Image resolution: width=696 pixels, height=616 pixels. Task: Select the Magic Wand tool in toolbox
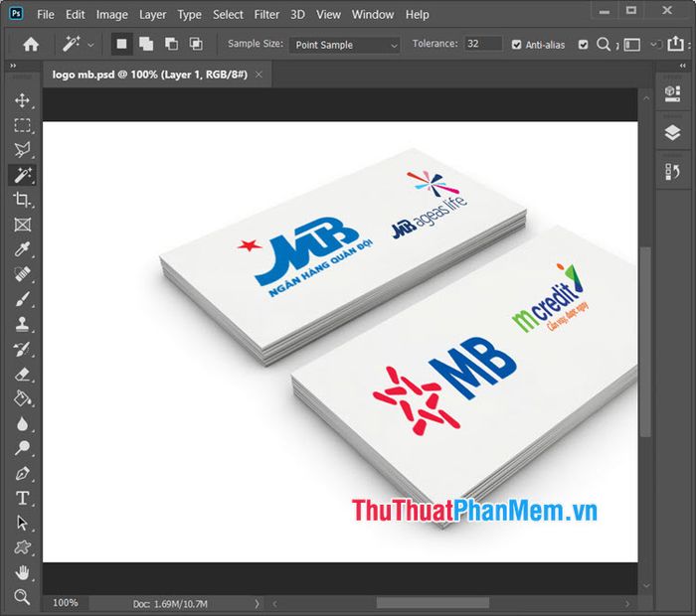22,175
